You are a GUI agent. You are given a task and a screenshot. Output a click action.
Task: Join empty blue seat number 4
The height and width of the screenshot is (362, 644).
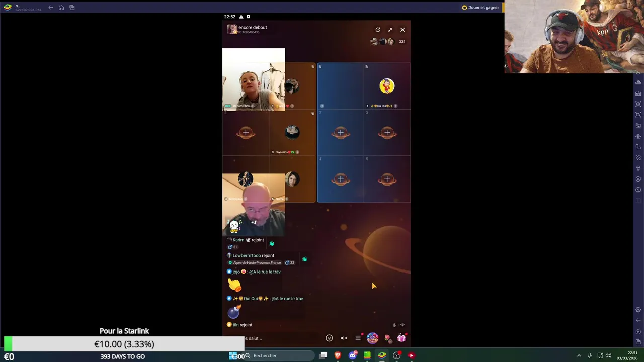[341, 179]
